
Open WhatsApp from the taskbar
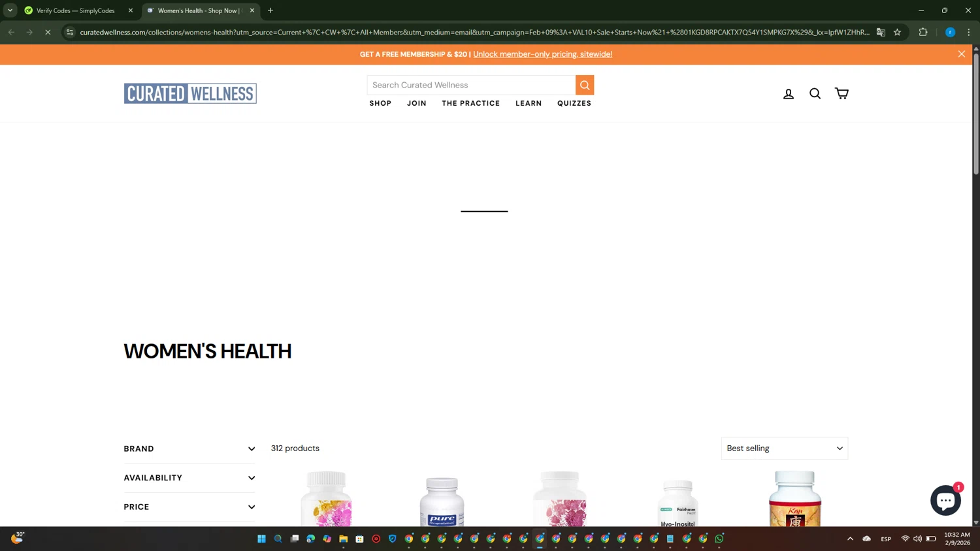(x=719, y=539)
